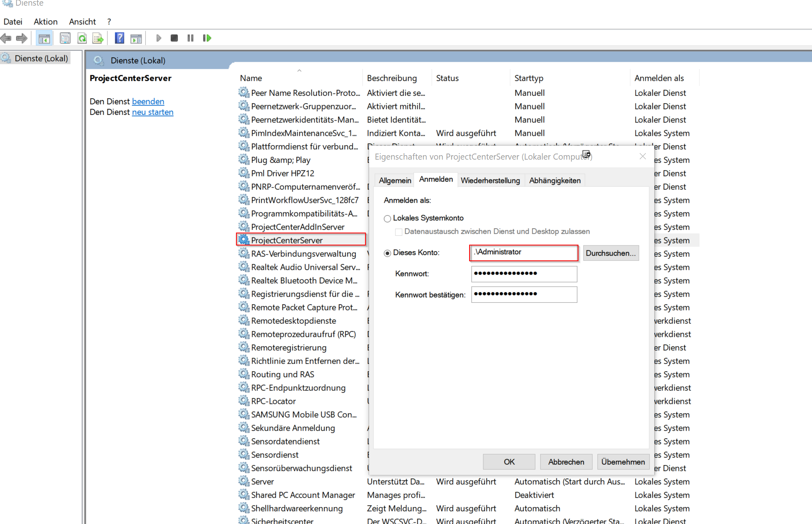Click the 'neu starten' service link

pos(152,112)
